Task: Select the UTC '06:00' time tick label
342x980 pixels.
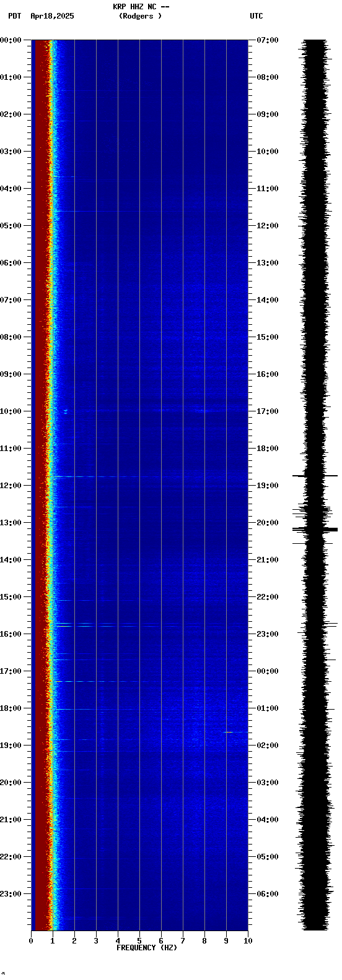Action: [x=268, y=894]
